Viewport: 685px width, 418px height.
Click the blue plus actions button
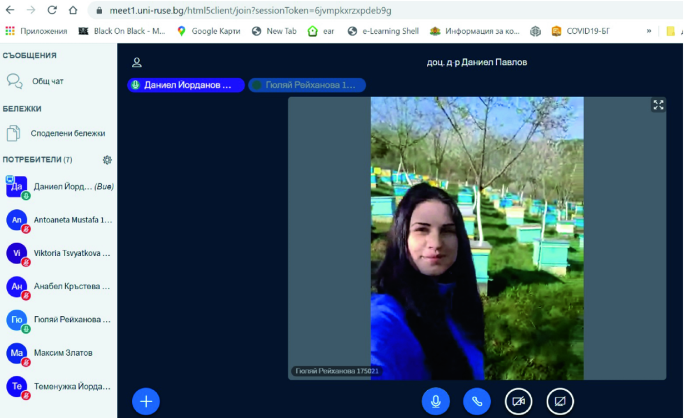[x=146, y=401]
